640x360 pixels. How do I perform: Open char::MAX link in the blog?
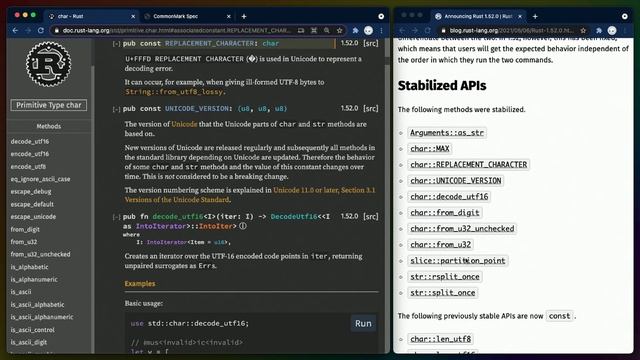430,149
